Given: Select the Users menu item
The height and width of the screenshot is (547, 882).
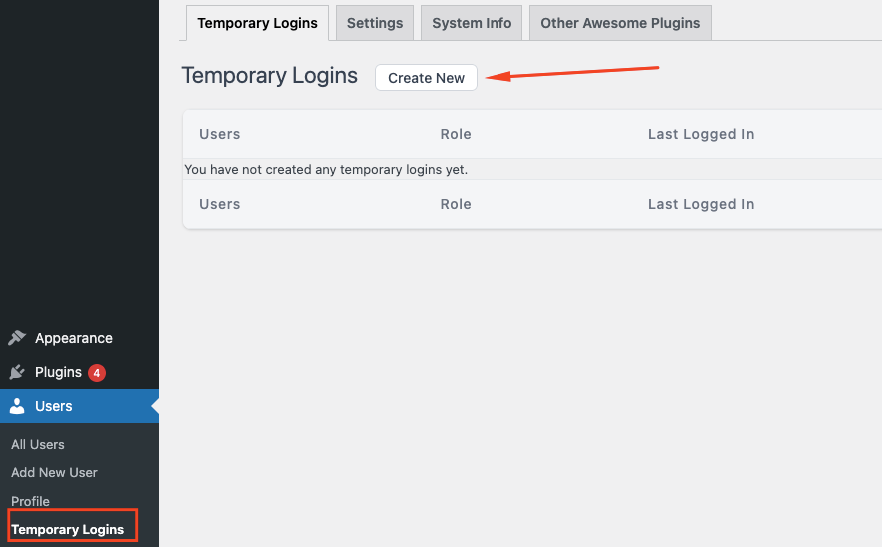Looking at the screenshot, I should click(79, 406).
